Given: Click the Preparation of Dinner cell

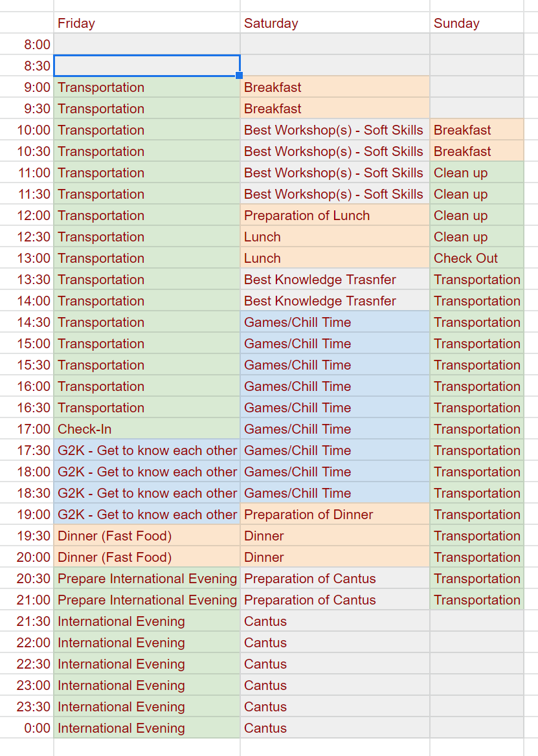Looking at the screenshot, I should coord(335,515).
